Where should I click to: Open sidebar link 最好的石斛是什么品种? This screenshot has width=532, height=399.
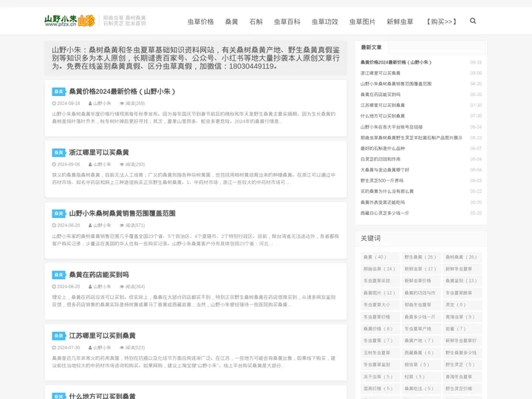383,149
